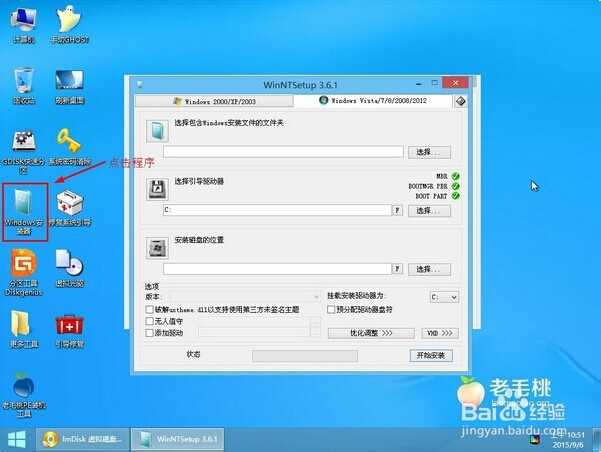Open the 手动GHOST desktop shortcut
This screenshot has width=601, height=452.
click(68, 22)
